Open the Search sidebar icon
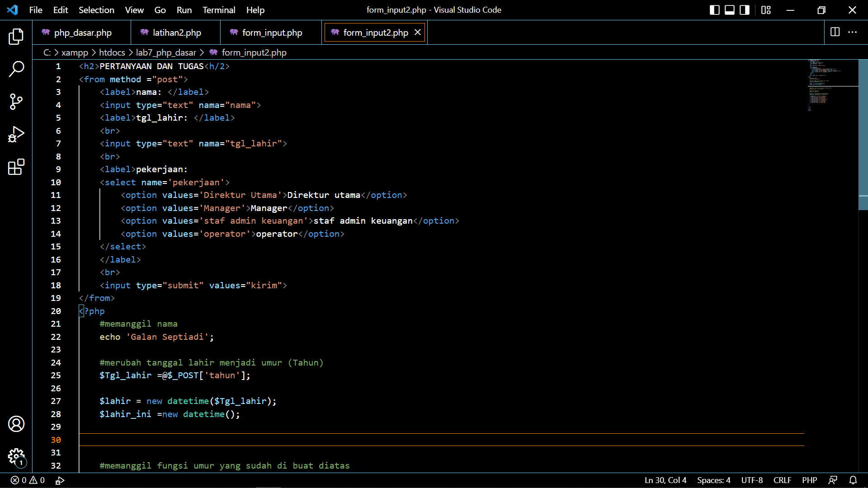 16,69
